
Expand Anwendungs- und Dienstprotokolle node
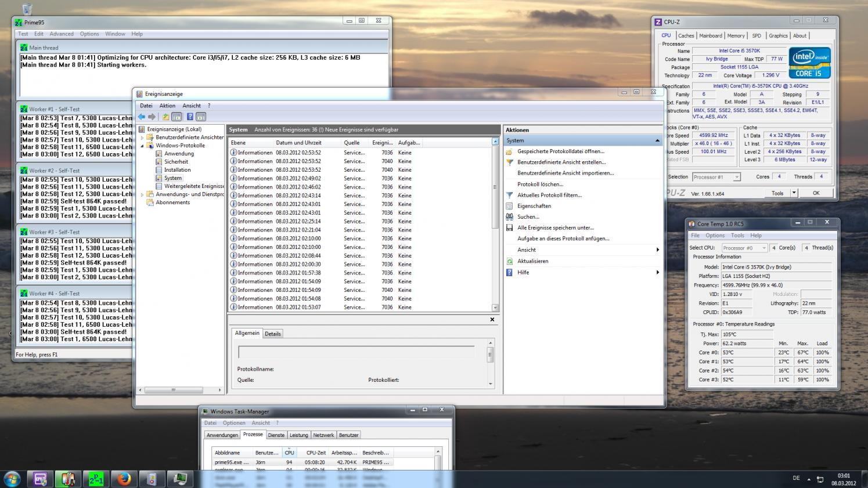[142, 194]
